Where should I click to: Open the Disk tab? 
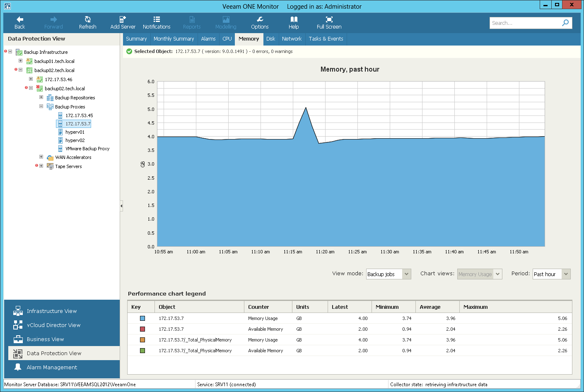tap(270, 39)
